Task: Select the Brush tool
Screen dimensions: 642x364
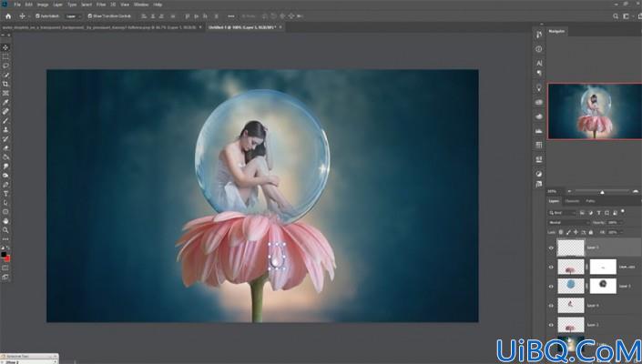Action: click(5, 121)
